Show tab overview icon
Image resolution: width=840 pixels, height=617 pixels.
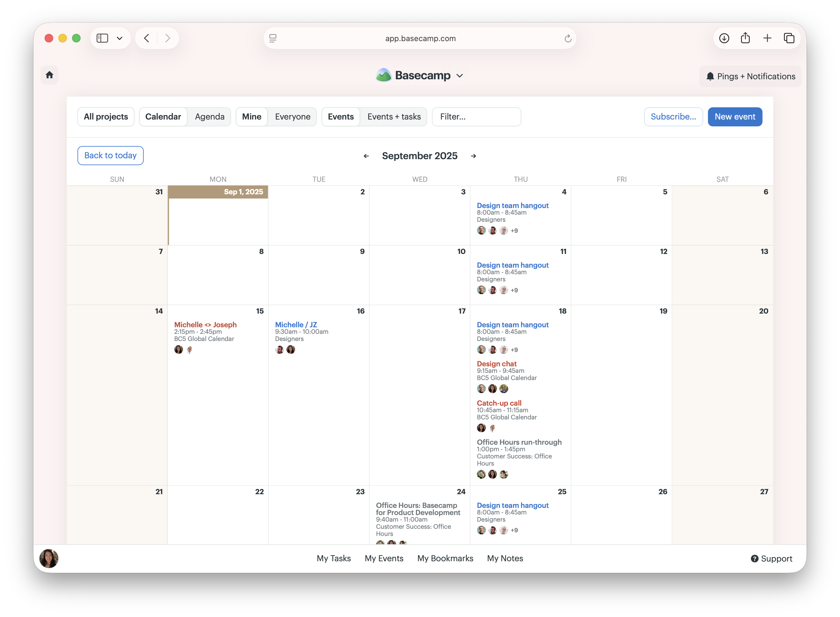(x=789, y=38)
